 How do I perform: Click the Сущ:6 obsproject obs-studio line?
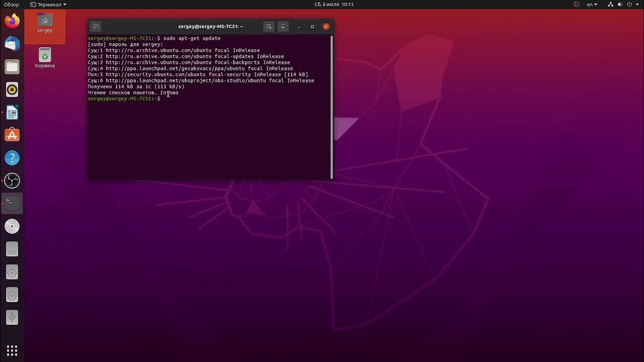click(x=201, y=80)
